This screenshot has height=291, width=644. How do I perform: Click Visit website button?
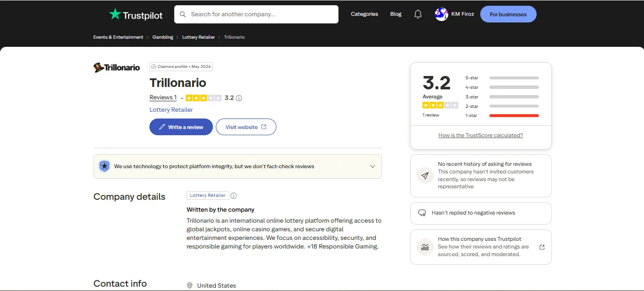(x=246, y=127)
